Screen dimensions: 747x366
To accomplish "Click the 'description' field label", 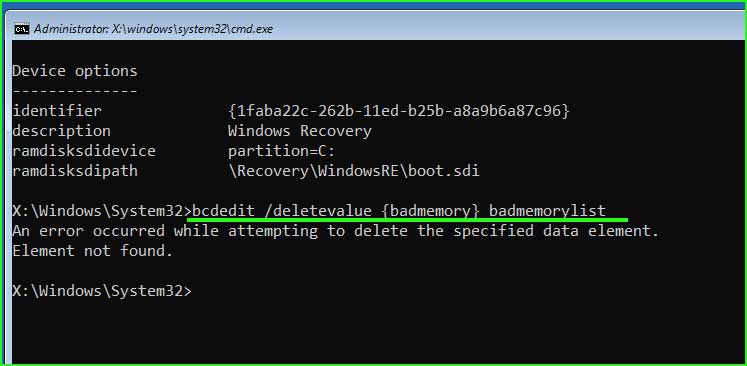I will [61, 131].
